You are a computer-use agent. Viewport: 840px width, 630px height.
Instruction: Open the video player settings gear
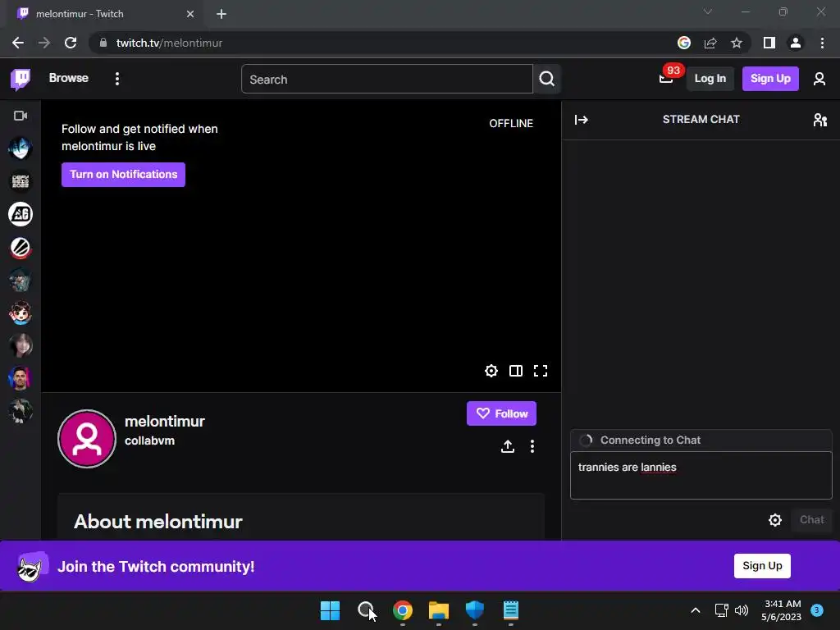point(491,371)
